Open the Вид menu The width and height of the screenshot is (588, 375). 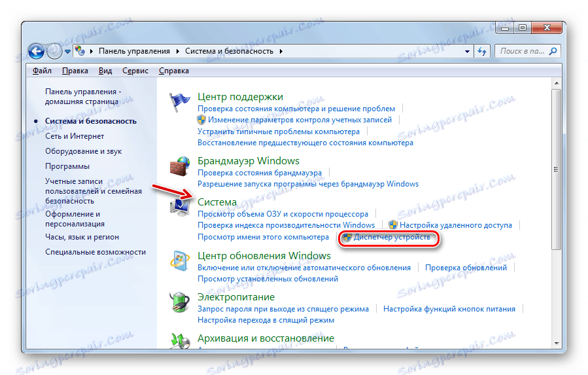click(105, 71)
